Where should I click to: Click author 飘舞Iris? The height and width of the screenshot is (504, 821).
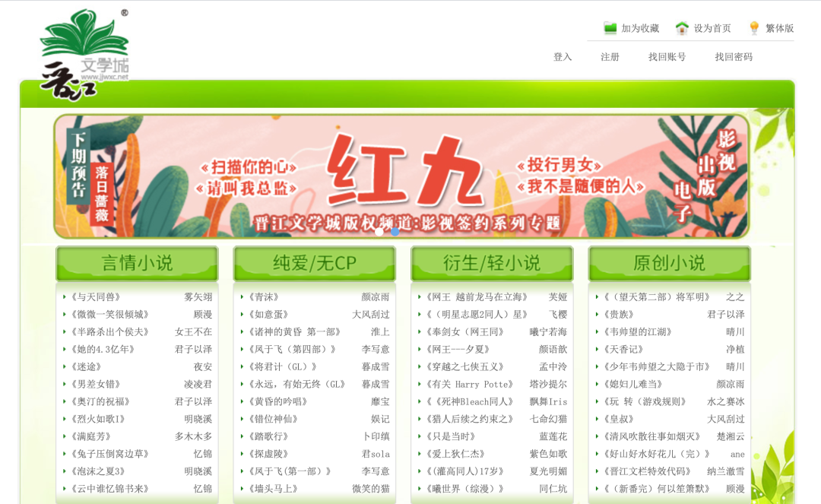(548, 401)
